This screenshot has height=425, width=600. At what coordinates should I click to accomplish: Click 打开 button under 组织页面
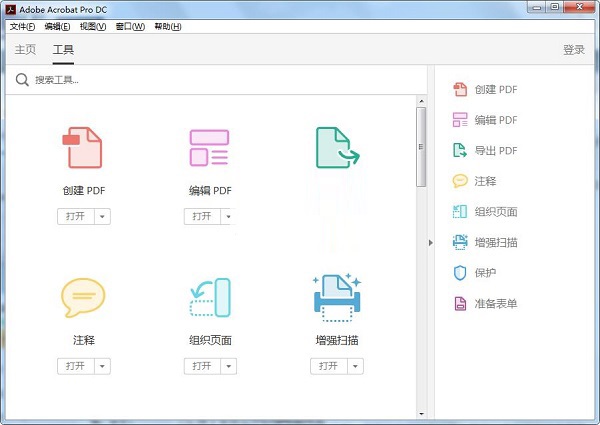tap(202, 366)
